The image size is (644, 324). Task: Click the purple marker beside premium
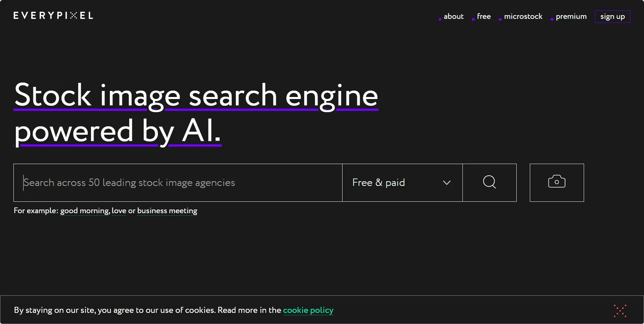(x=552, y=19)
